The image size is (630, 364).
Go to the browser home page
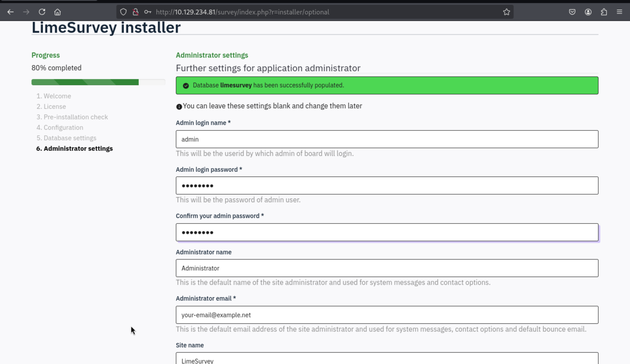click(x=58, y=12)
